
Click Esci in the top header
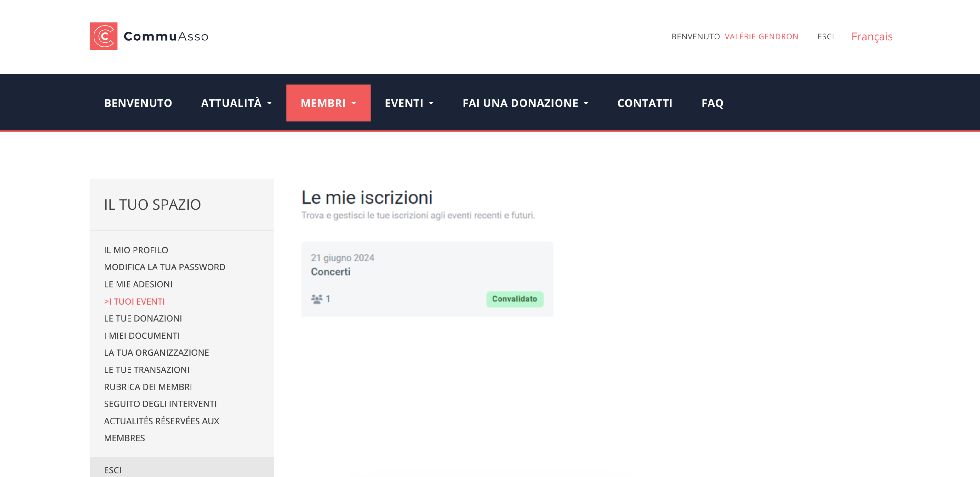click(x=825, y=36)
